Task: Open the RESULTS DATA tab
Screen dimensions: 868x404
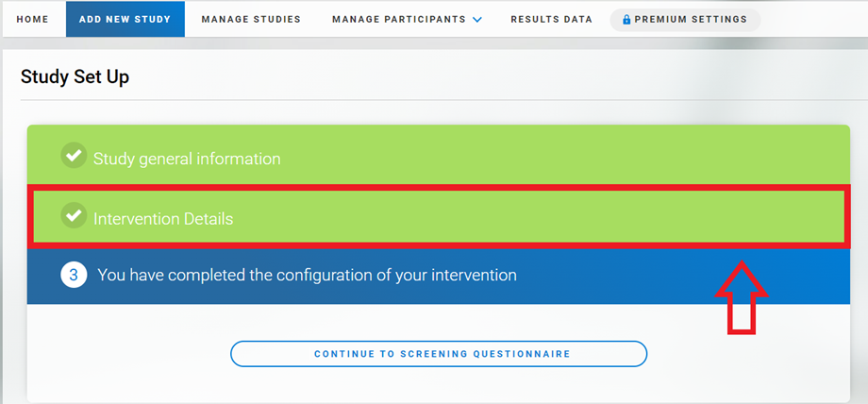Action: pyautogui.click(x=551, y=19)
